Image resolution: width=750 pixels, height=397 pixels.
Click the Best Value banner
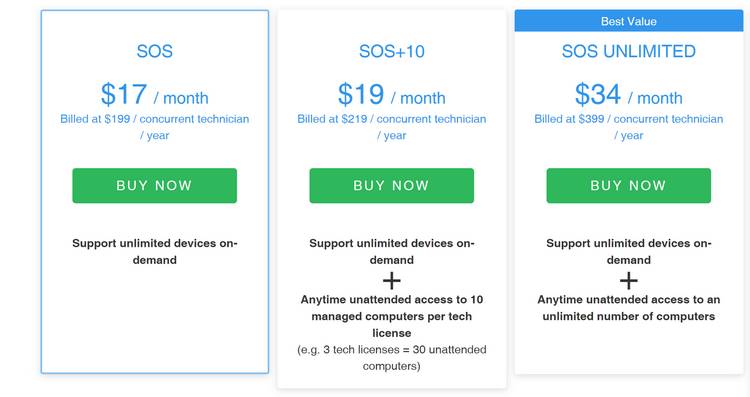629,21
